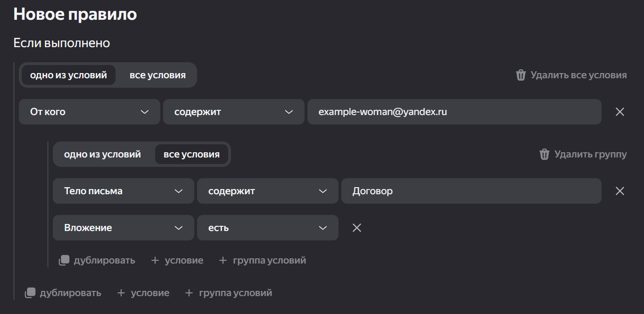Add a condition inside the nested group
The width and height of the screenshot is (644, 314).
point(177,260)
